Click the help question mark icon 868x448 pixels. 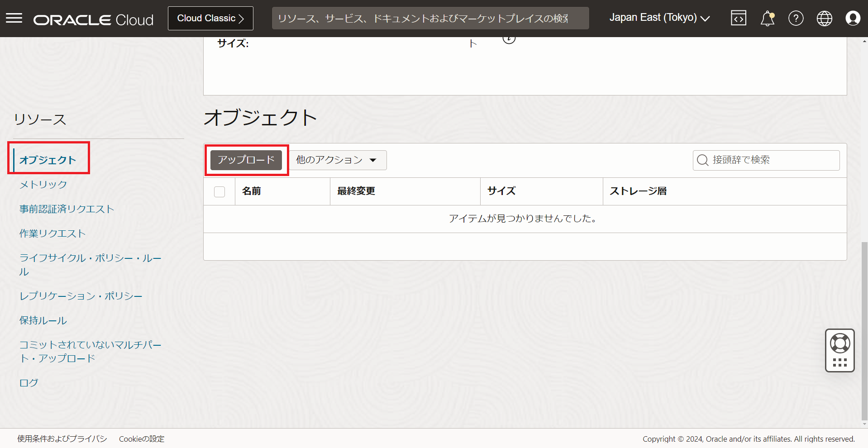point(796,18)
